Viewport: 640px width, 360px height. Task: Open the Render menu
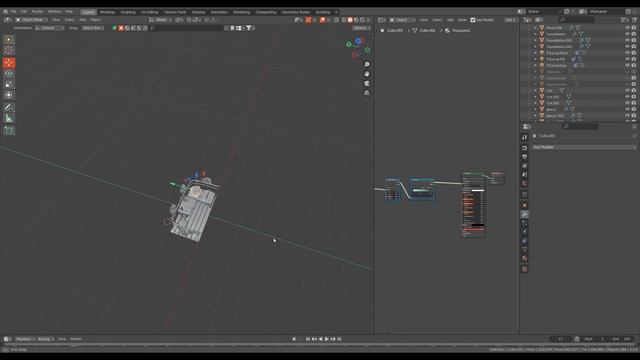(37, 11)
